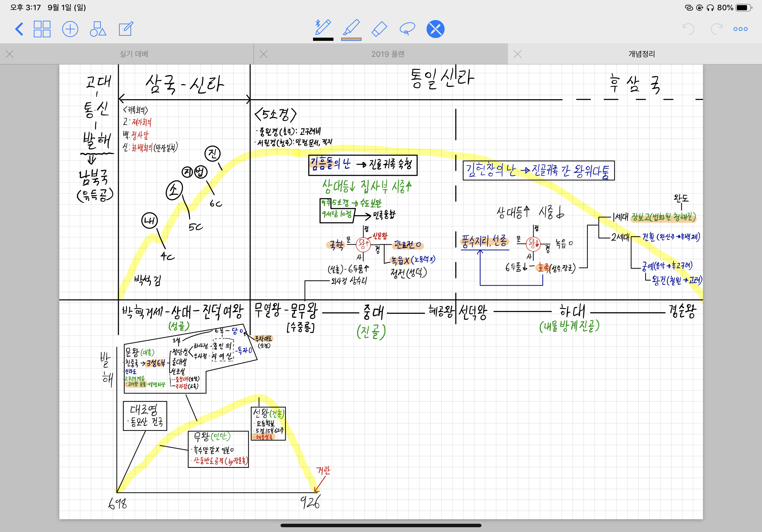The height and width of the screenshot is (532, 762).
Task: Select the highlighter tool
Action: (351, 27)
